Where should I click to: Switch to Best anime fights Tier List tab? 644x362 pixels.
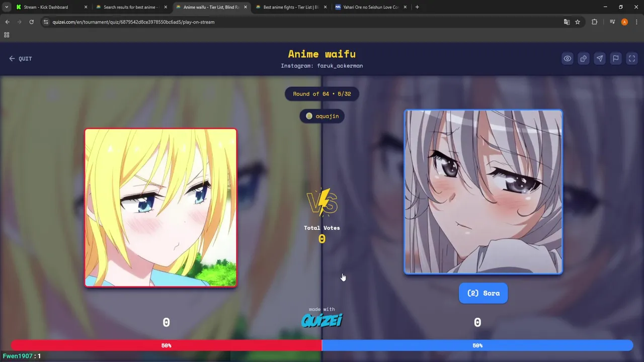coord(291,7)
